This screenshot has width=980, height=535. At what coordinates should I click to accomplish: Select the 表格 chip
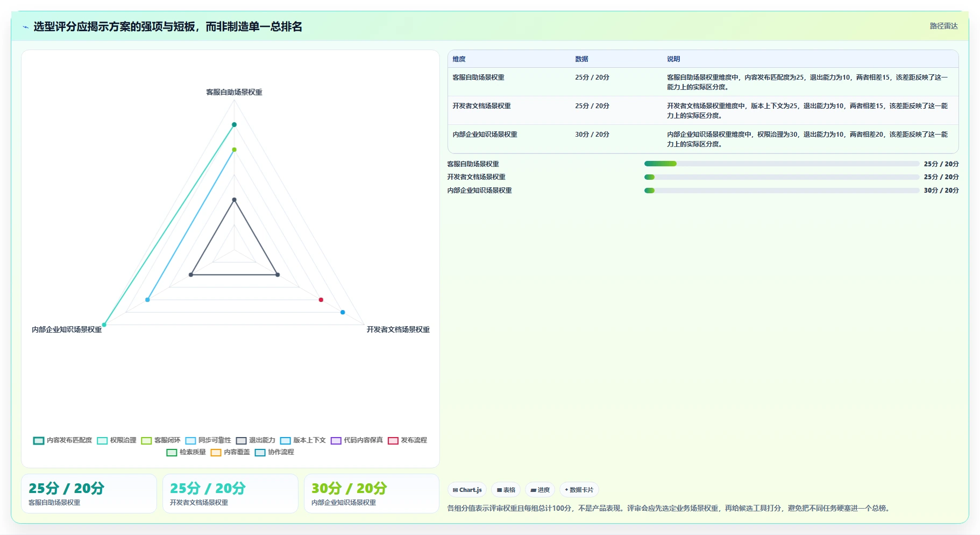(x=506, y=490)
